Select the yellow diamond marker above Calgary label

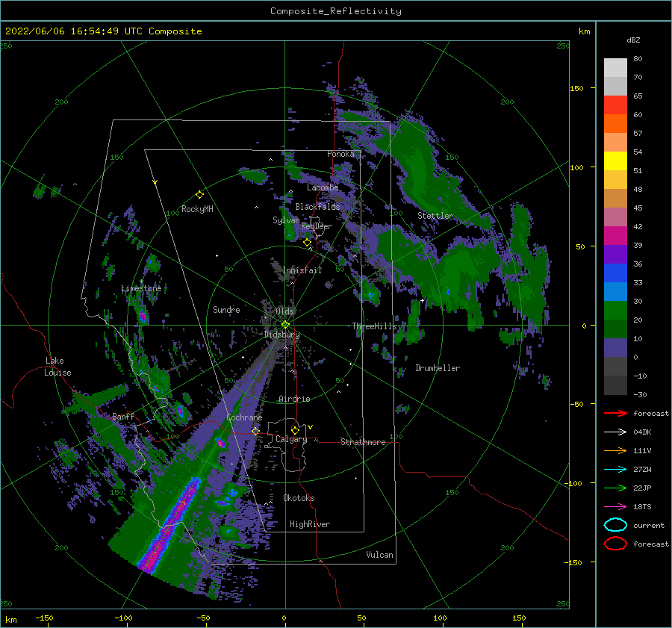(295, 430)
